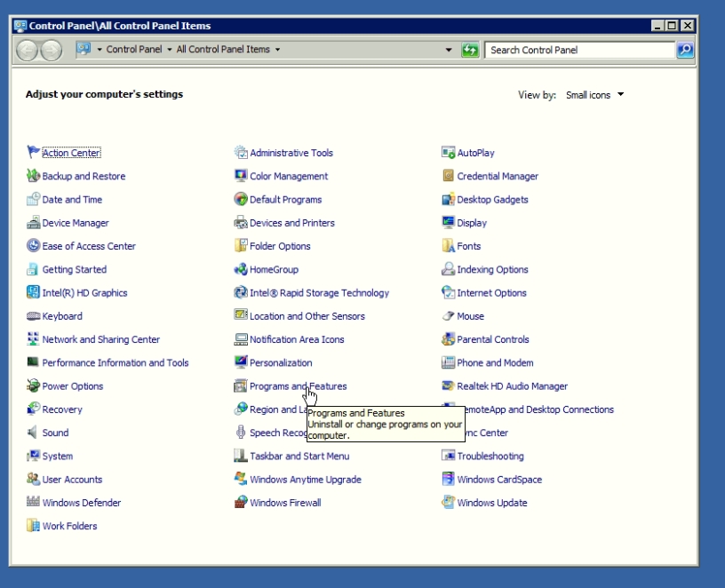Open the Folder Options icon

point(241,245)
